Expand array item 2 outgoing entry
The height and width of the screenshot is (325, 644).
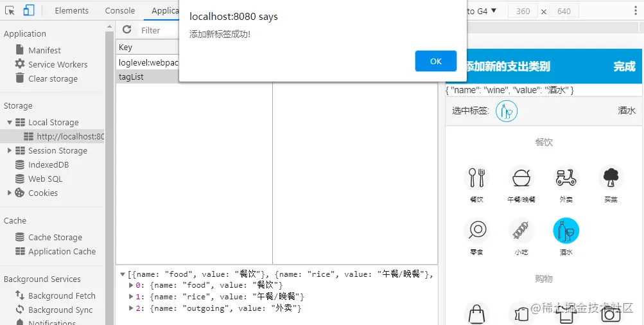pyautogui.click(x=131, y=308)
